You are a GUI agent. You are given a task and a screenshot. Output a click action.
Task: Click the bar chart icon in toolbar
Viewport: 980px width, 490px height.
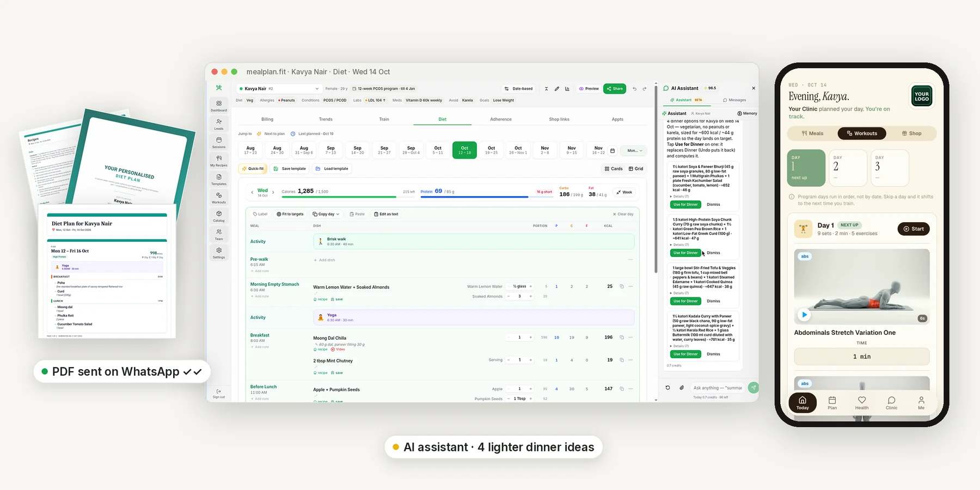[567, 89]
